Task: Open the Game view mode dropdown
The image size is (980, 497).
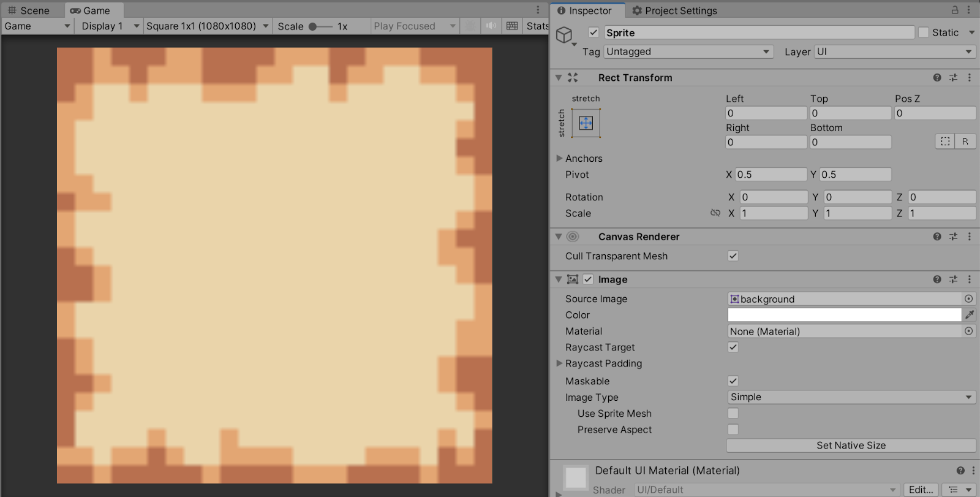Action: coord(37,26)
